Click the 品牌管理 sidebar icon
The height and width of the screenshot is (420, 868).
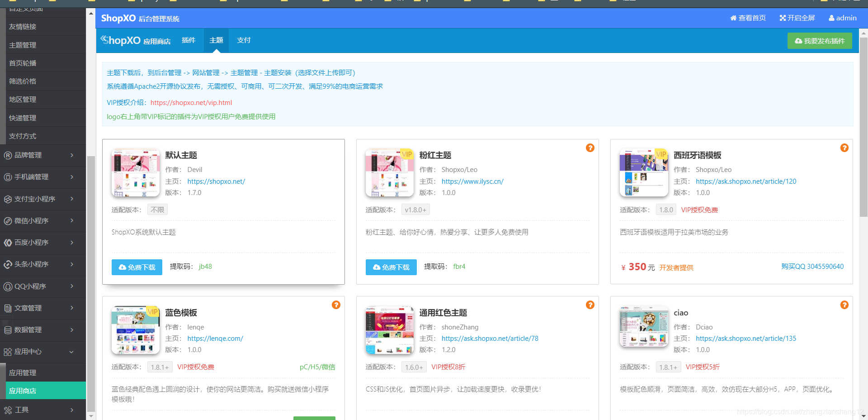point(8,155)
